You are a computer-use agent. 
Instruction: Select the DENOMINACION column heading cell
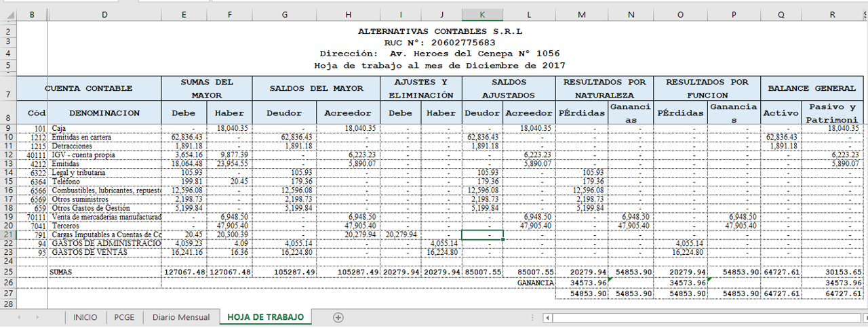point(104,112)
